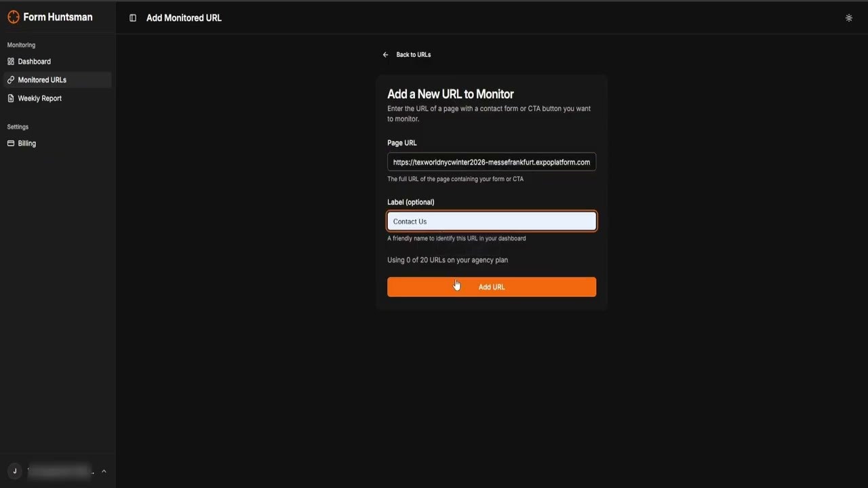Click the Dashboard grid icon
This screenshot has height=488, width=868.
coord(11,62)
